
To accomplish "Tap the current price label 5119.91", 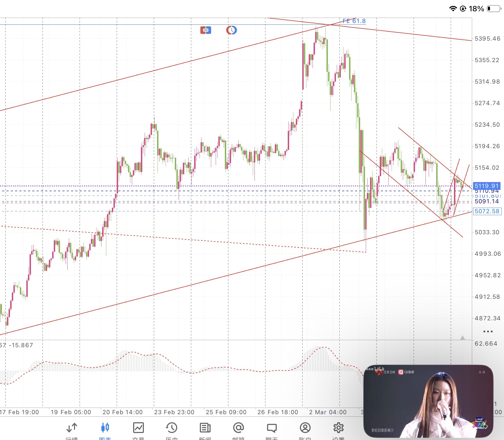I will pos(487,186).
